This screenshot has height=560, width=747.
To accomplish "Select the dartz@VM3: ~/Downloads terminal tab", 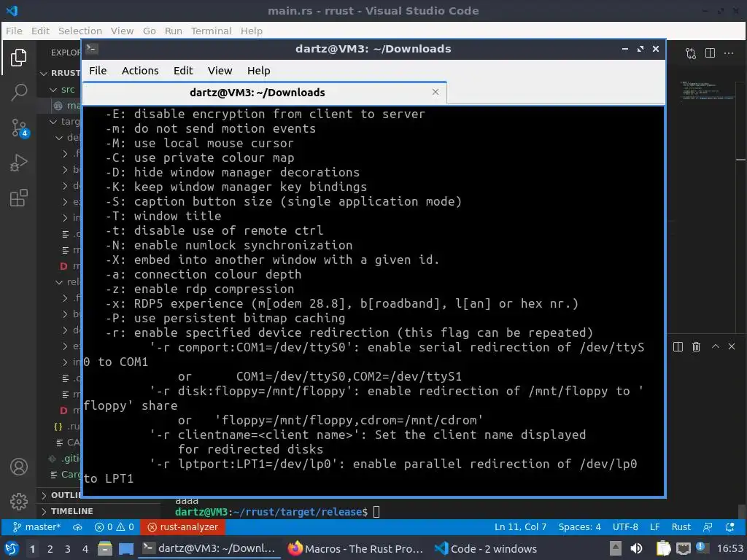I will coord(264,93).
